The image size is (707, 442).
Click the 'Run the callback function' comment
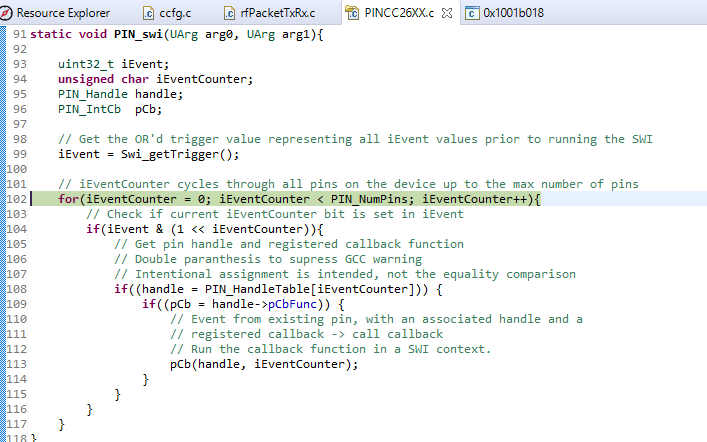(x=331, y=349)
